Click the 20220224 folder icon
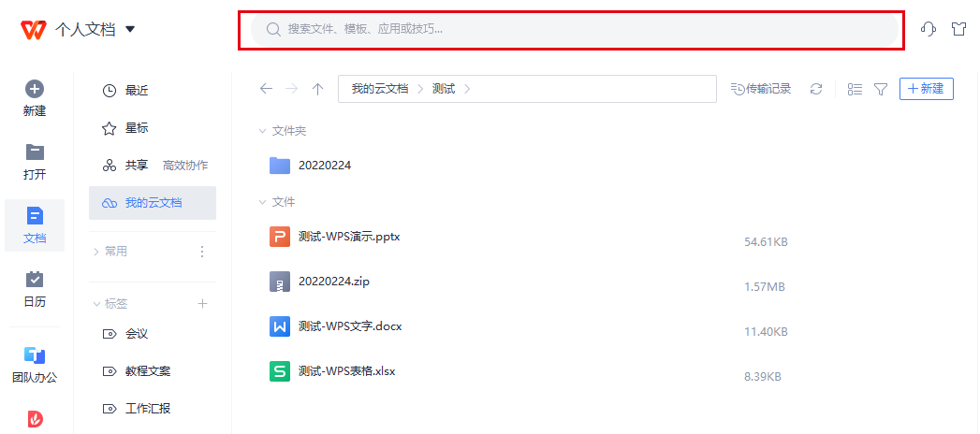This screenshot has width=980, height=434. [280, 166]
